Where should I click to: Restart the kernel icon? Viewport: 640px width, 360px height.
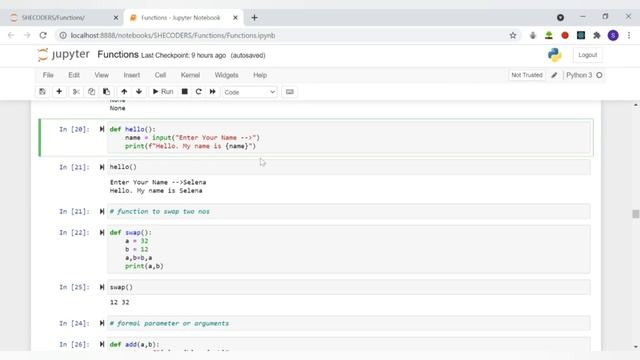(x=198, y=92)
